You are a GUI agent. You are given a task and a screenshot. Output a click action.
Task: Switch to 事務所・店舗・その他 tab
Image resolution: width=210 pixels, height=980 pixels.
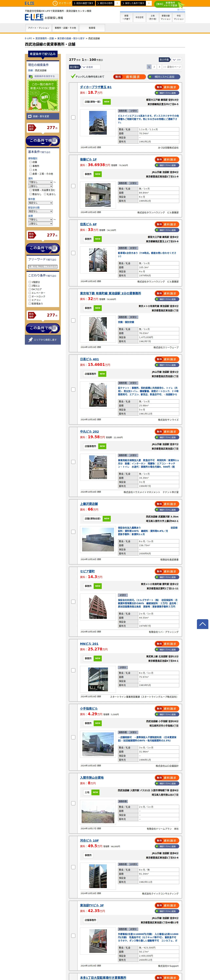(x=65, y=28)
